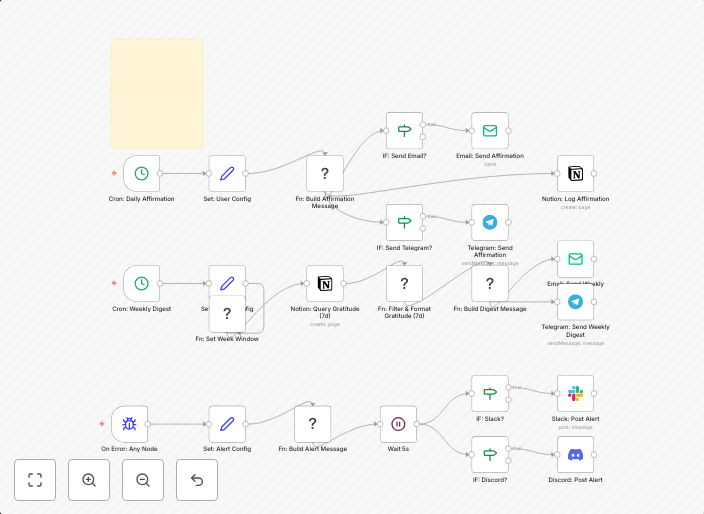Select the Cron: Weekly Digest trigger node
The height and width of the screenshot is (514, 704).
pos(142,283)
